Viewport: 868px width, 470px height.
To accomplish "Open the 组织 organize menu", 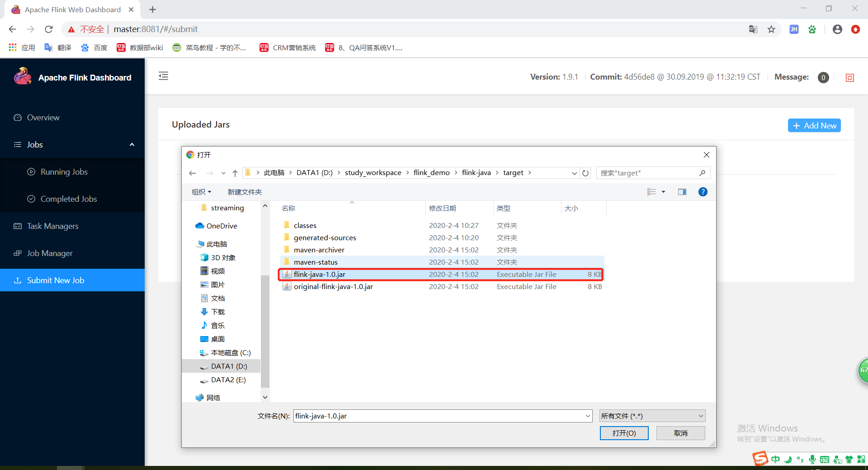I will tap(201, 192).
